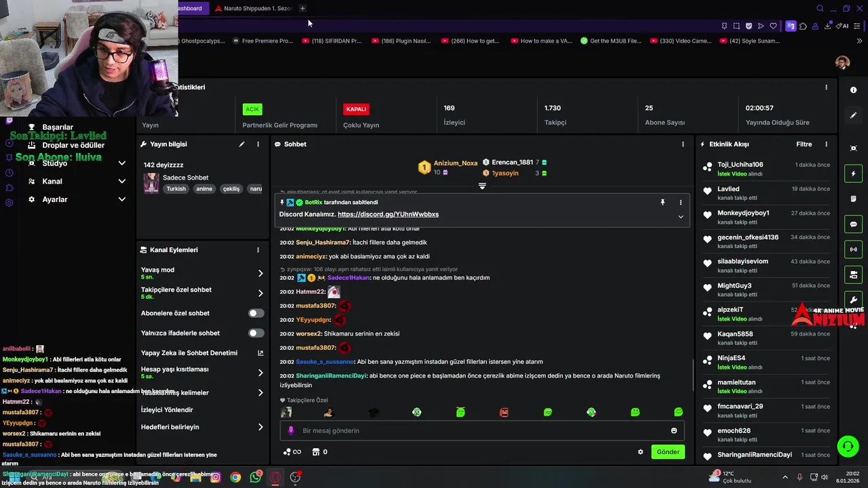
Task: Open WhatsApp from the taskbar
Action: tap(256, 477)
